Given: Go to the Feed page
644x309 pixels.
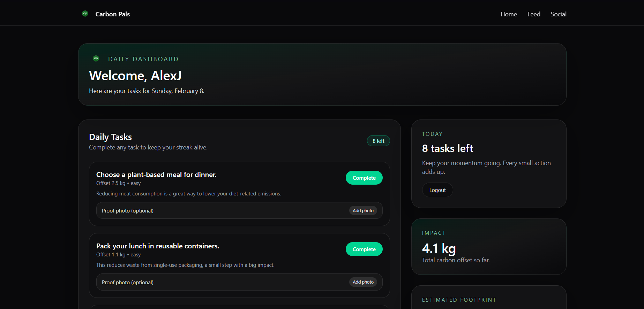Looking at the screenshot, I should 534,14.
